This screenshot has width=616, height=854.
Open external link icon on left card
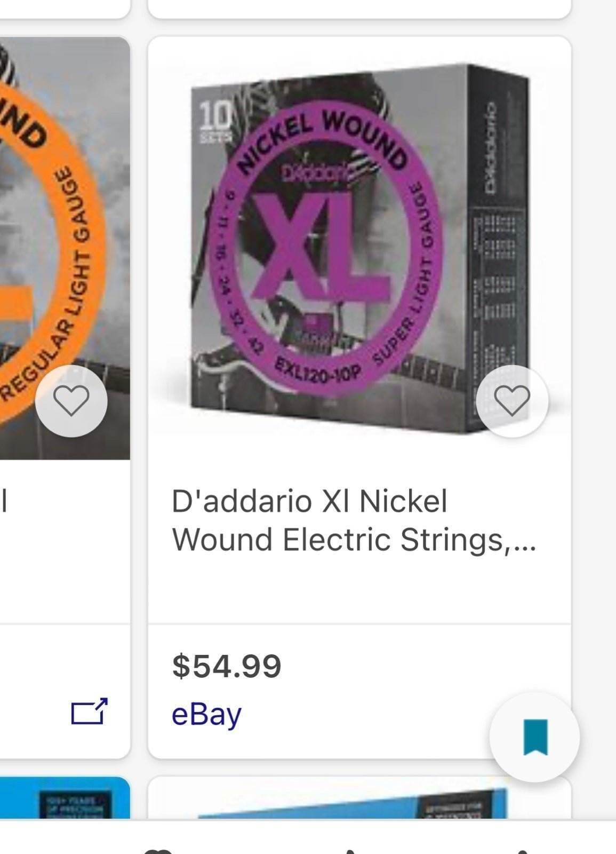[x=89, y=711]
